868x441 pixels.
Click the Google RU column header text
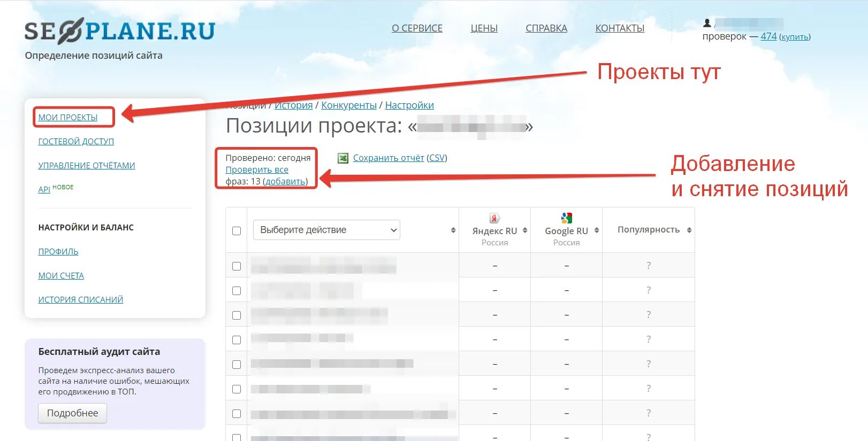[566, 231]
